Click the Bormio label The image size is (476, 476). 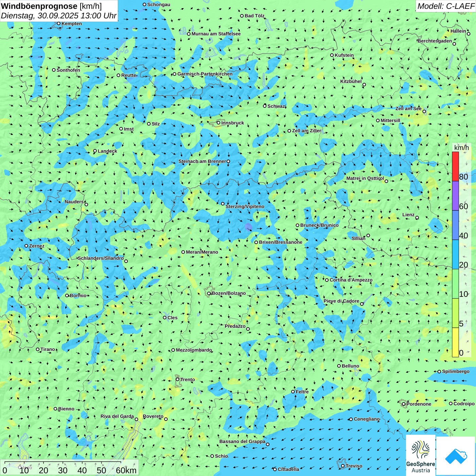[x=78, y=295]
